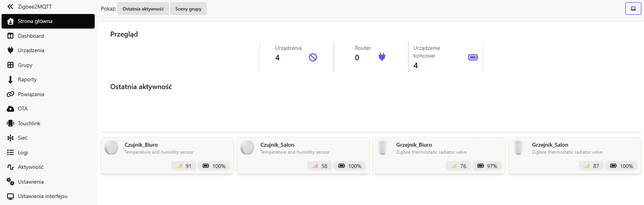Open Sieć network map icon
Image resolution: width=644 pixels, height=205 pixels.
[10, 138]
